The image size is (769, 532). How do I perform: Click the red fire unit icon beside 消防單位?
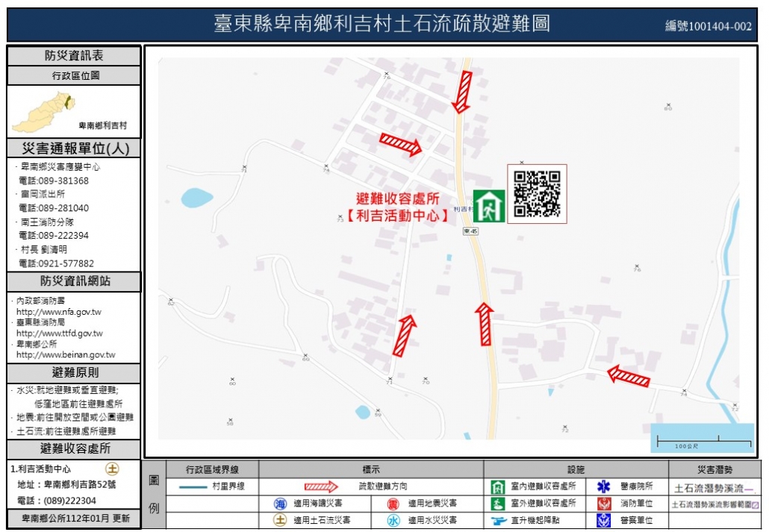604,504
